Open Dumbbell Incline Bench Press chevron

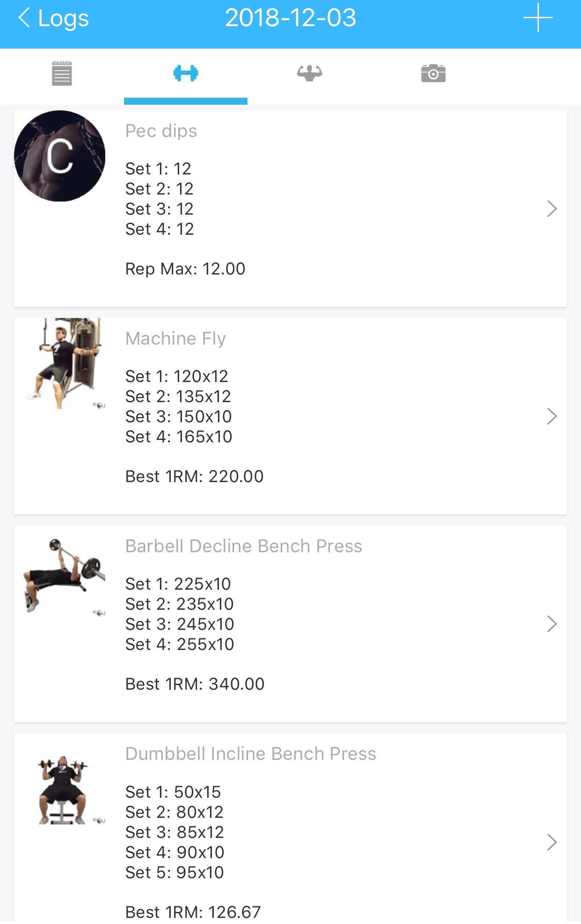tap(552, 842)
